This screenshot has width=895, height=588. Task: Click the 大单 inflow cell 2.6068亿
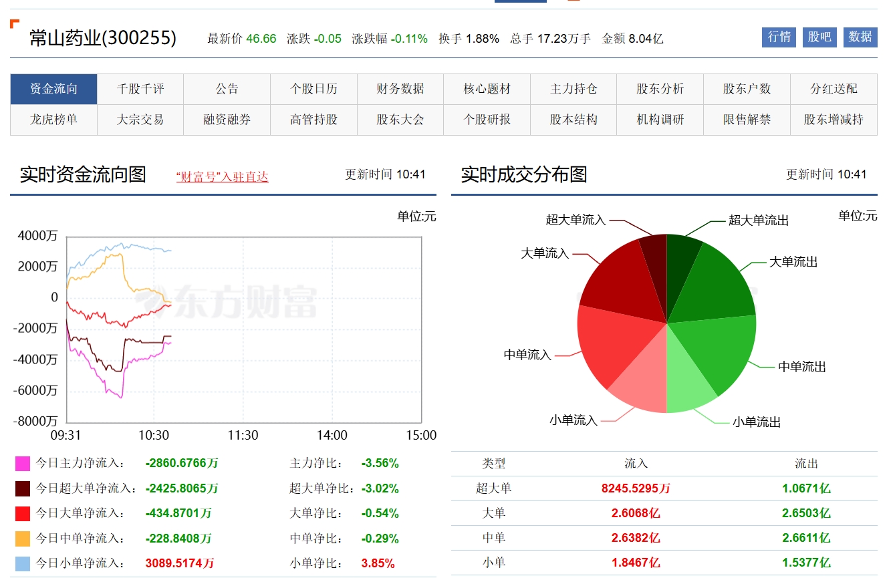[636, 513]
